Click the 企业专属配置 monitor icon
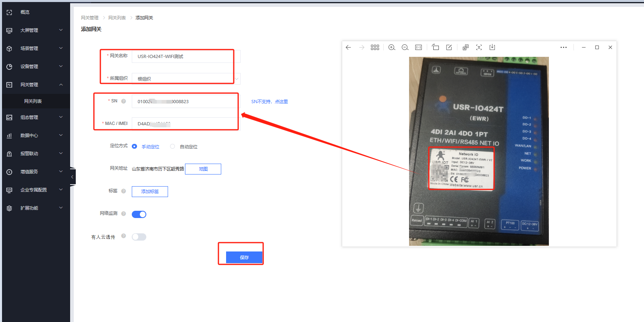The image size is (644, 322). click(x=9, y=190)
